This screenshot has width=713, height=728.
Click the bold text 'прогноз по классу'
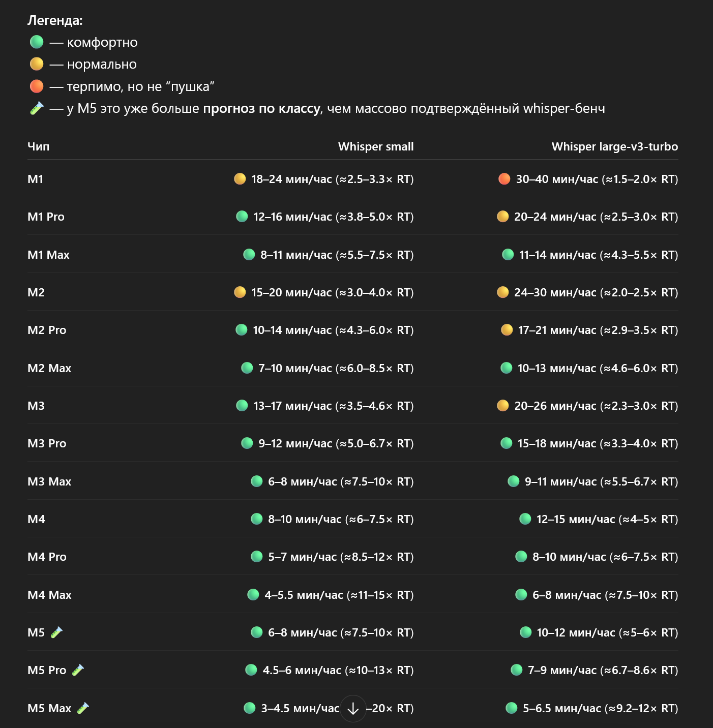[261, 108]
